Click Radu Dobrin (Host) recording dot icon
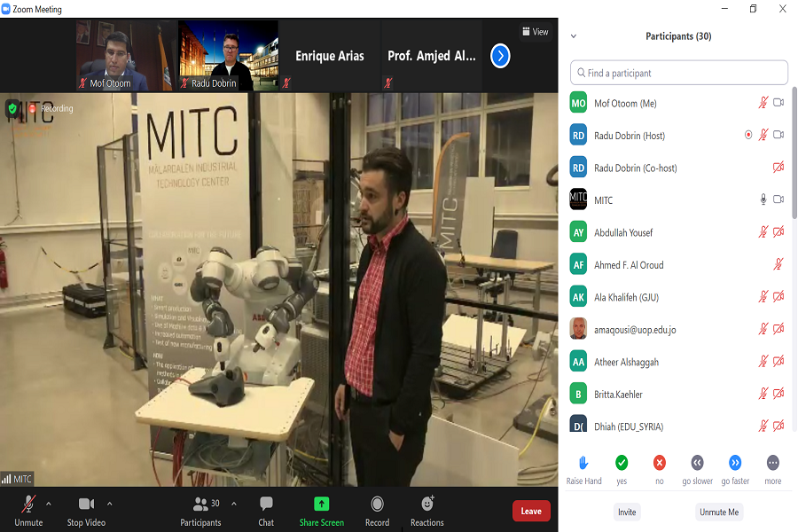The image size is (798, 532). pyautogui.click(x=748, y=135)
